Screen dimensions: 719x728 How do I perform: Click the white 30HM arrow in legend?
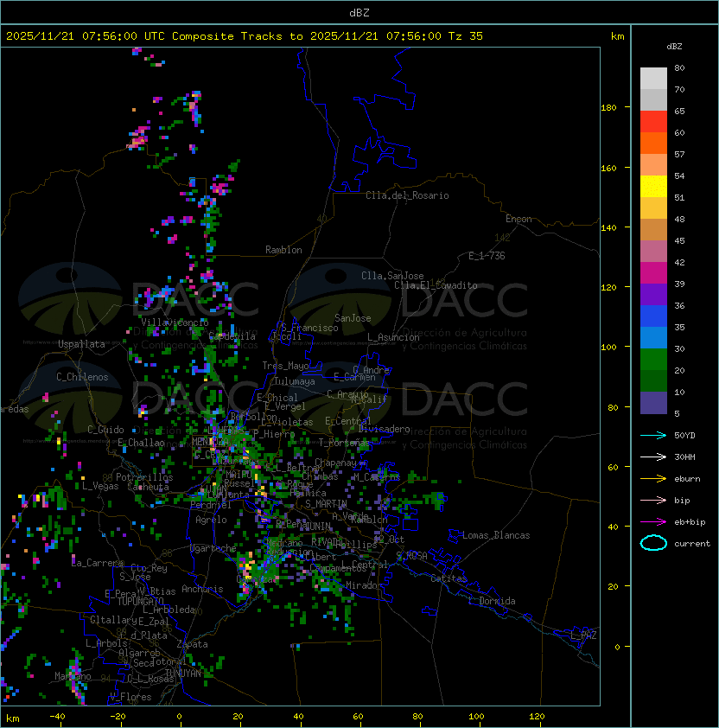pos(653,457)
